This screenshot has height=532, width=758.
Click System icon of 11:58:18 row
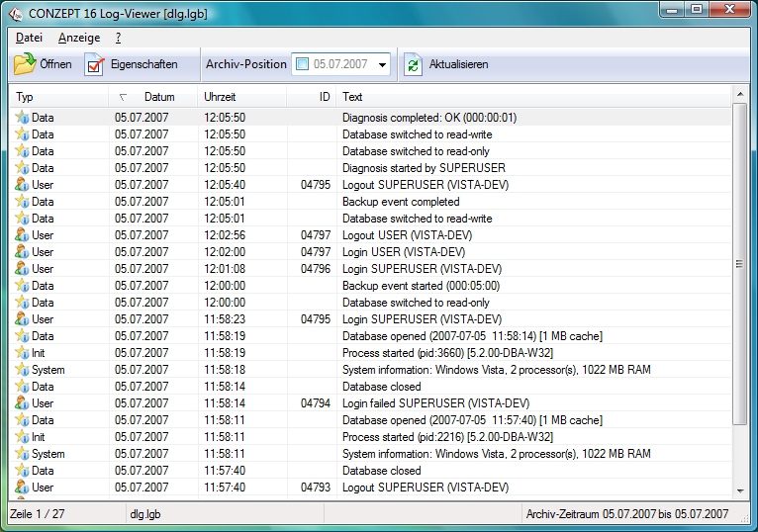22,370
